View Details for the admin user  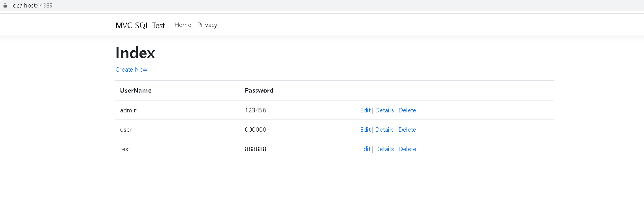pos(384,110)
